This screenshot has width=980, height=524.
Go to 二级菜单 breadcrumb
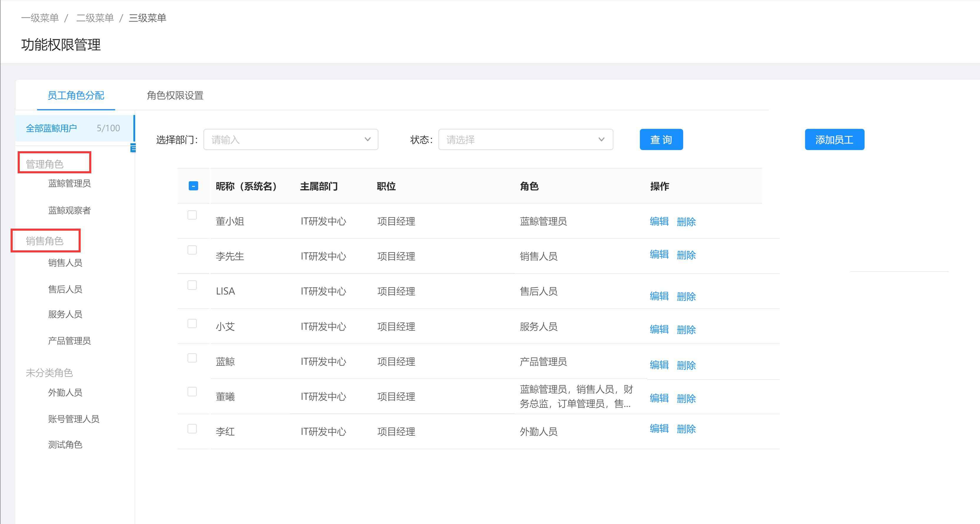coord(95,18)
